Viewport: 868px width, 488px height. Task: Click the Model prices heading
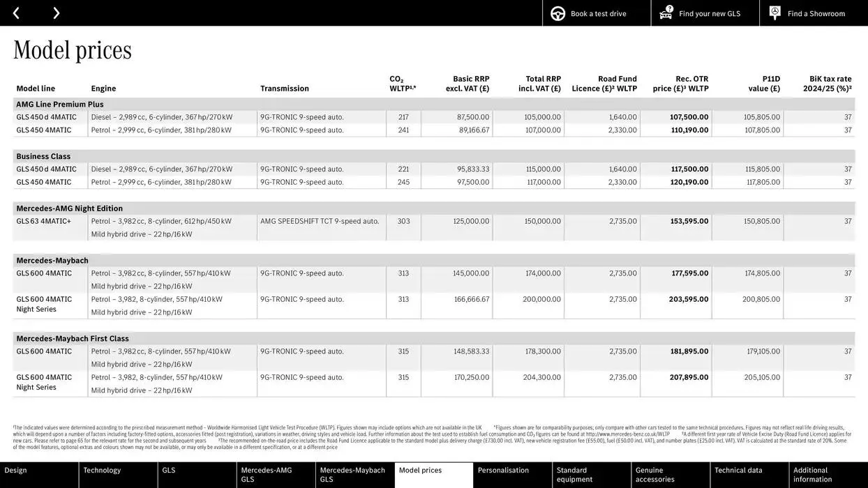[73, 49]
